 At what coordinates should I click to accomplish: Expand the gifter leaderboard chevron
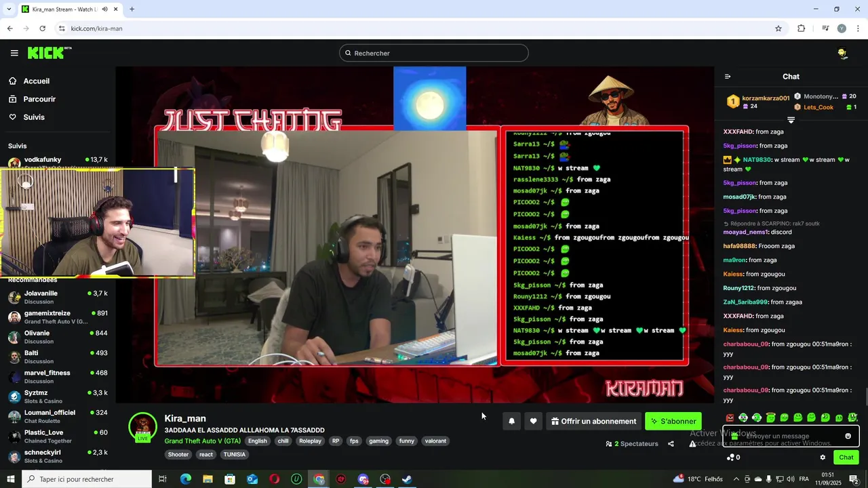point(791,120)
